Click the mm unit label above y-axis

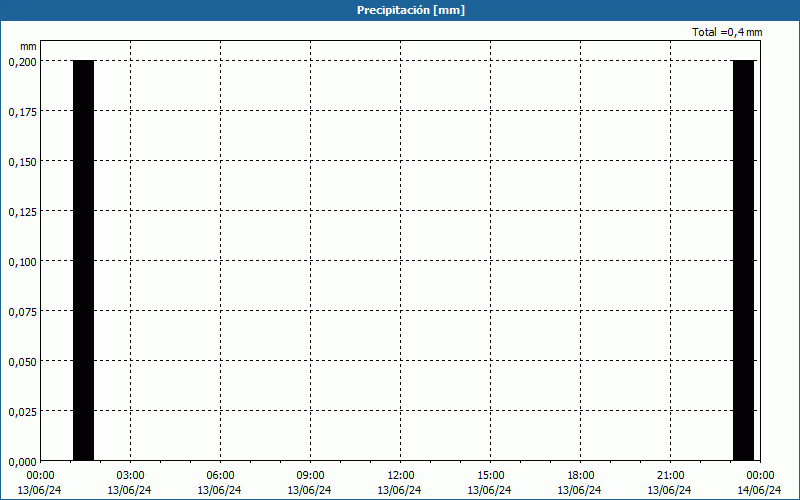click(x=28, y=46)
